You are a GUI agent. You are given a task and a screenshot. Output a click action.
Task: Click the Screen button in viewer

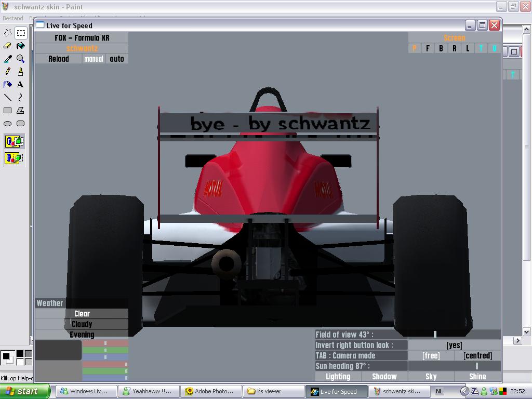coord(454,37)
